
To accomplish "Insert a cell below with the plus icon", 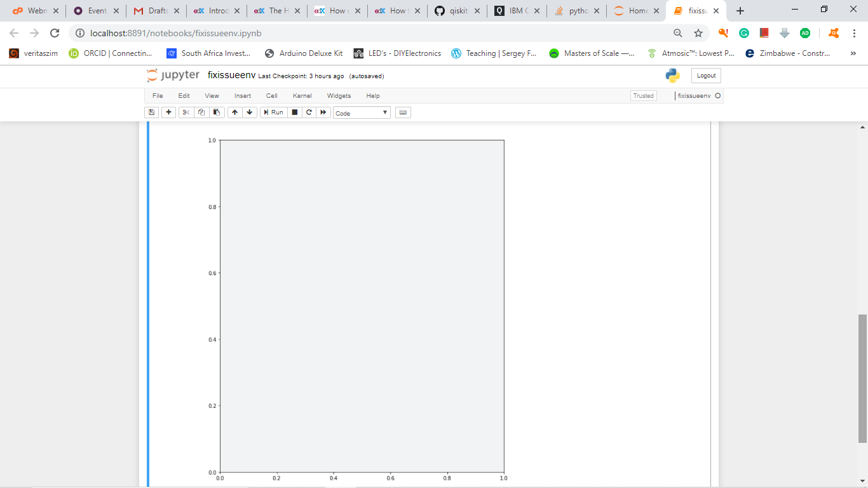I will [168, 112].
